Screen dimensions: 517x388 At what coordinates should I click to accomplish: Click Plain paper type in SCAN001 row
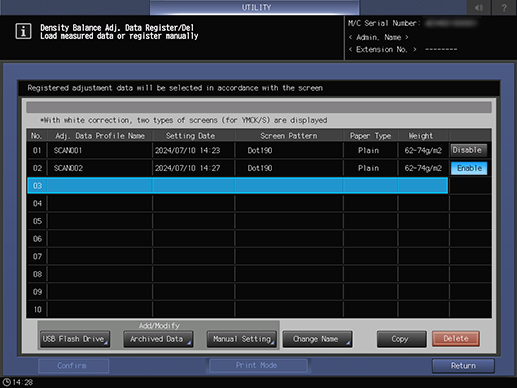[x=368, y=150]
